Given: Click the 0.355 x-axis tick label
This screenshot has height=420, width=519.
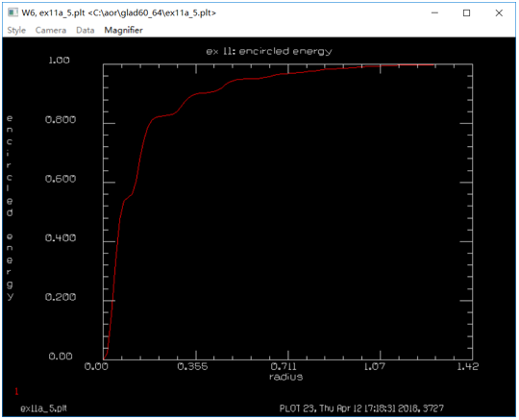Looking at the screenshot, I should pos(192,366).
